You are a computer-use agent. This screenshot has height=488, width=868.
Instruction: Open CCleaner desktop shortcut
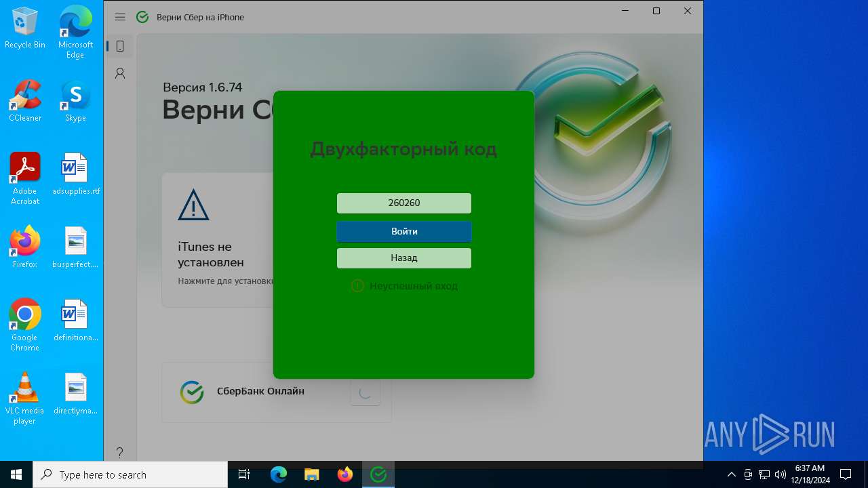(x=25, y=101)
